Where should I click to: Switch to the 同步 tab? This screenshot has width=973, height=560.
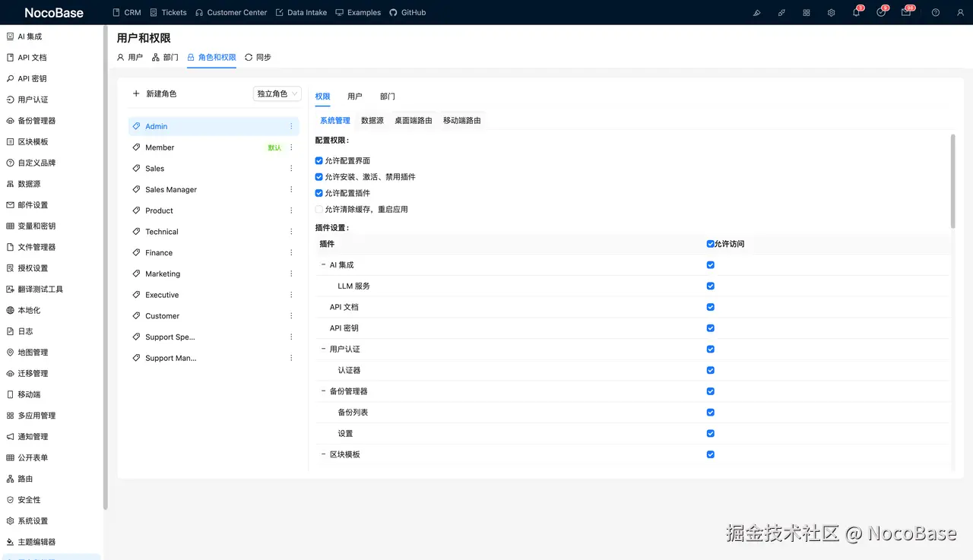point(258,57)
